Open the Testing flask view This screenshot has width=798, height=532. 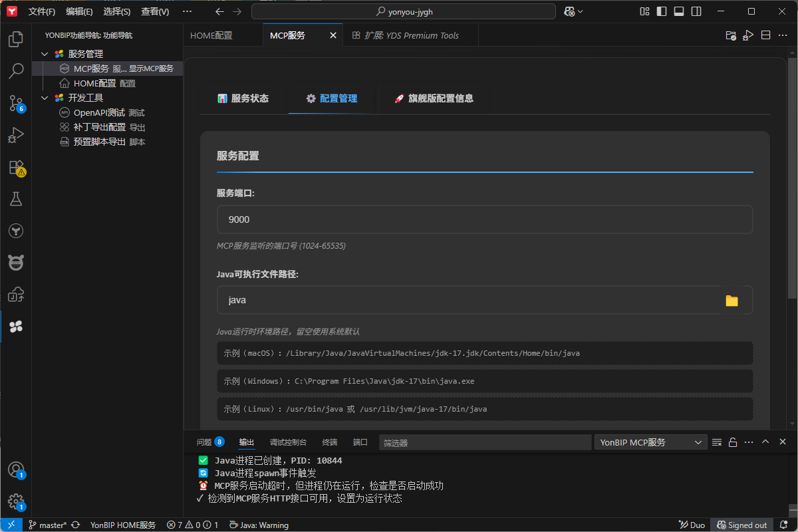coord(16,199)
